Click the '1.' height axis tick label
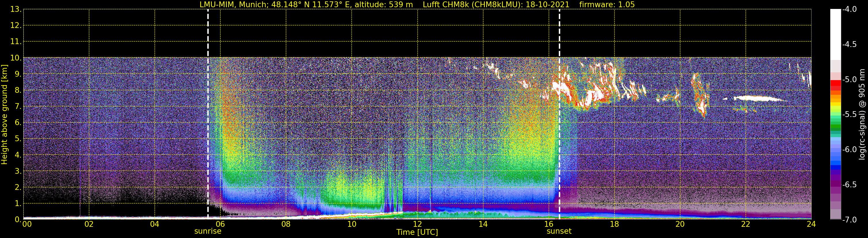The width and height of the screenshot is (868, 238). tap(18, 204)
